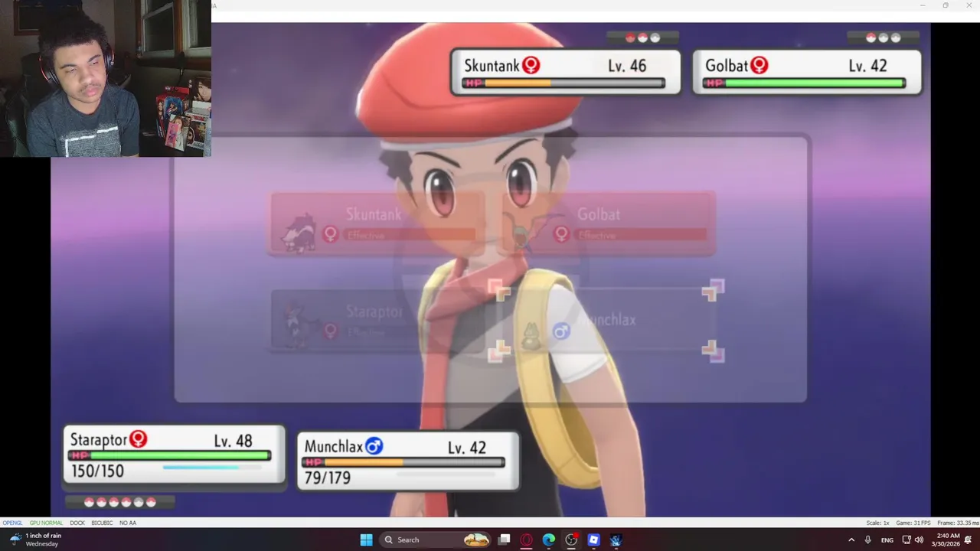The height and width of the screenshot is (551, 980).
Task: Click the "Effective" label under Skuntank
Action: click(366, 236)
